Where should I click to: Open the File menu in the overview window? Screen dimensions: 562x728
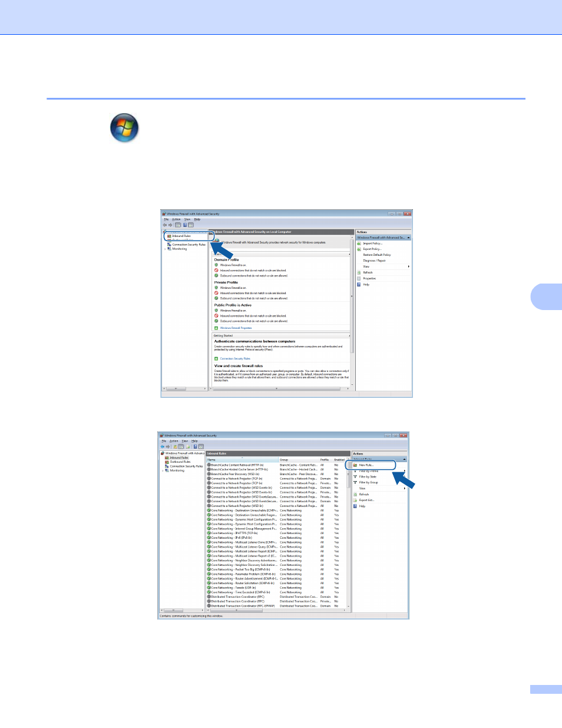pyautogui.click(x=166, y=219)
